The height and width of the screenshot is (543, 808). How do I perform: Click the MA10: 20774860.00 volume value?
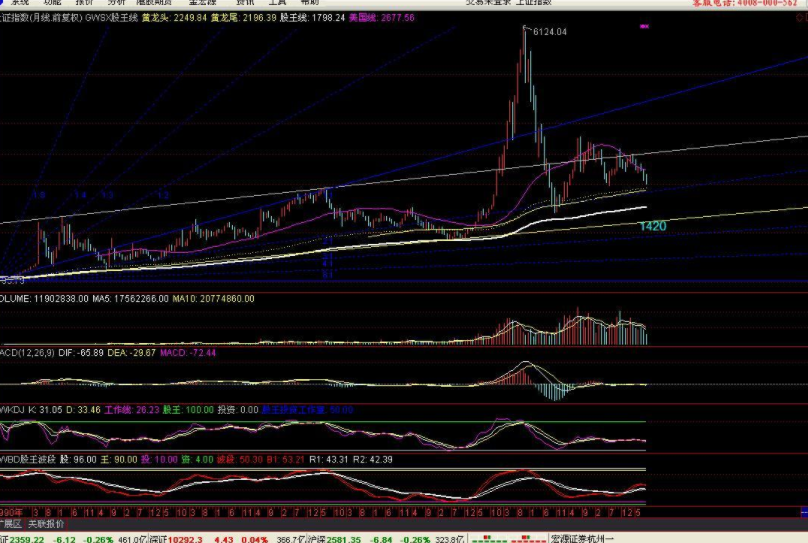pyautogui.click(x=213, y=299)
